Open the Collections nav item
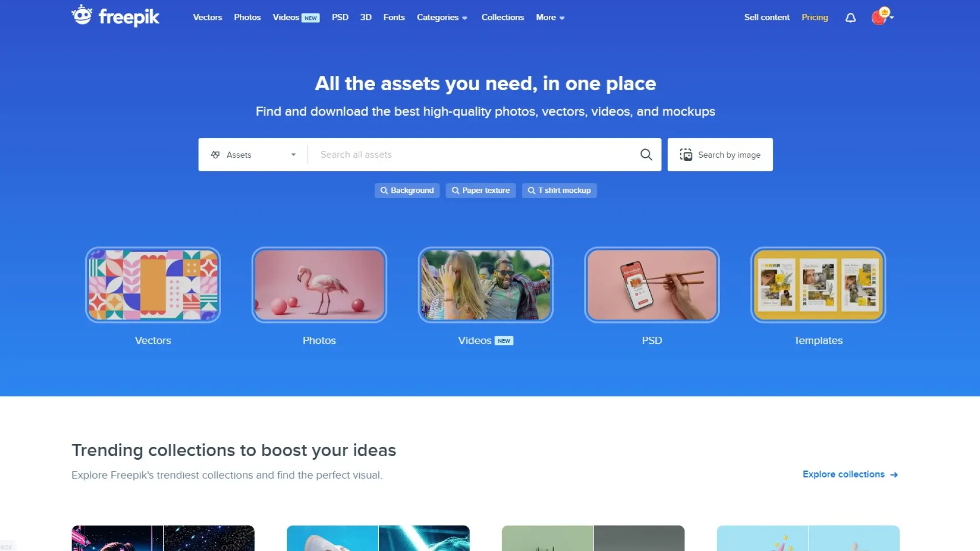Screen dimensions: 980x551 click(502, 17)
